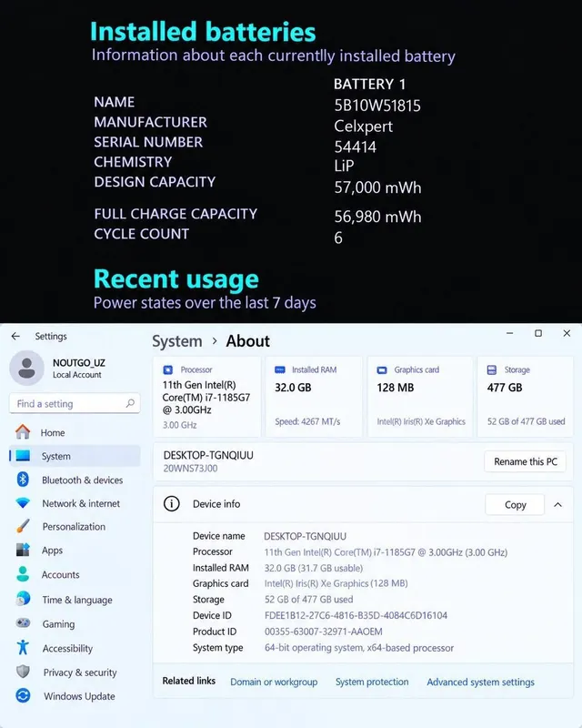Click 52 GB of 477 GB used in Storage card
The height and width of the screenshot is (728, 582).
pos(526,421)
